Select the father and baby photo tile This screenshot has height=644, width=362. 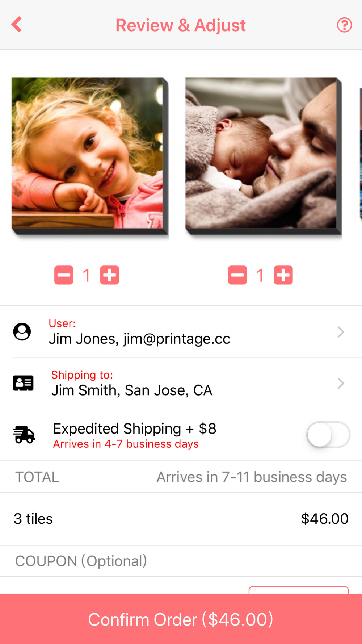[261, 153]
